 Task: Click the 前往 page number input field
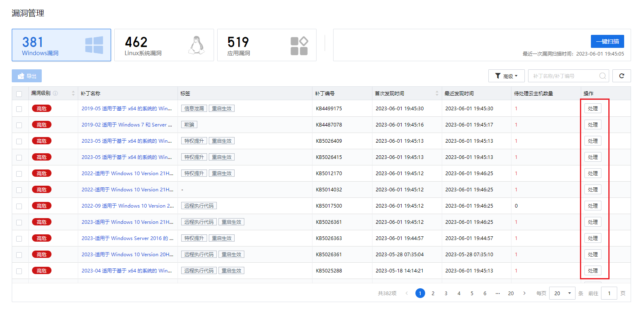click(x=609, y=293)
